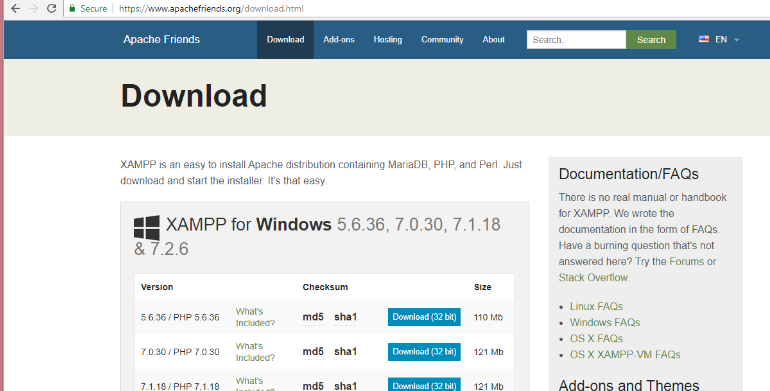Click the address bar URL

[x=211, y=8]
